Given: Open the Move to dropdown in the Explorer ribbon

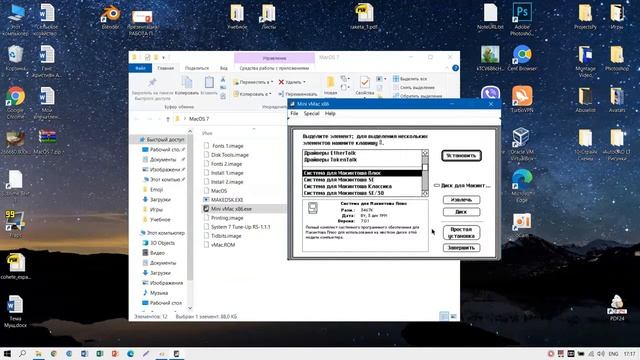Looking at the screenshot, I should [253, 82].
